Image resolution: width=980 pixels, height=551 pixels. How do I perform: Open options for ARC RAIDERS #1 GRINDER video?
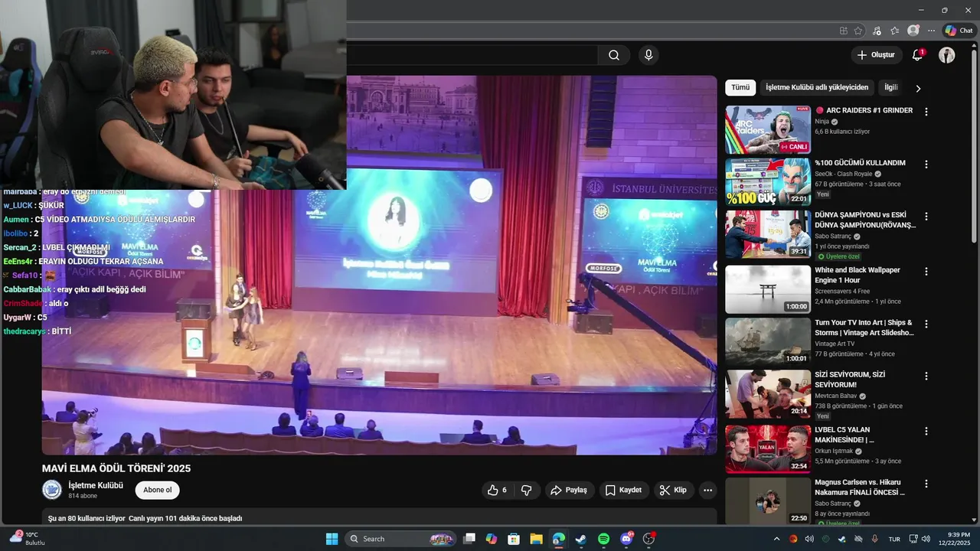(926, 112)
